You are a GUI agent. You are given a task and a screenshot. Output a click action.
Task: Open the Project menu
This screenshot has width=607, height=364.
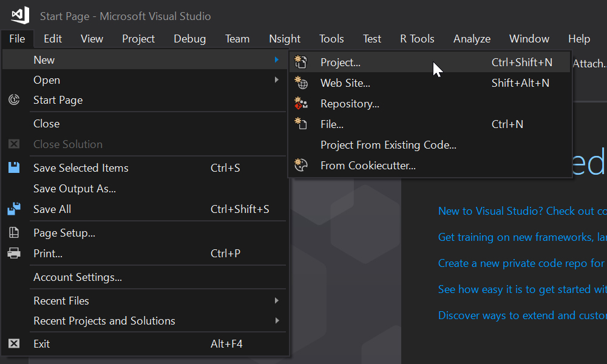point(138,39)
